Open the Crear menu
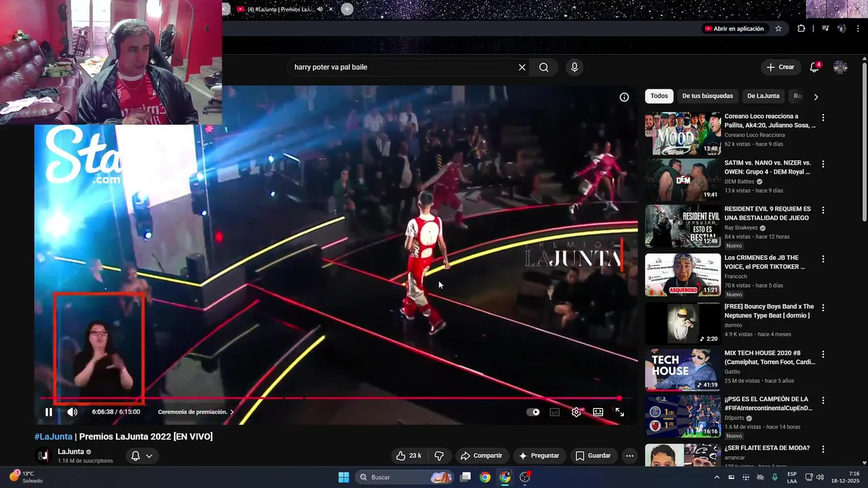This screenshot has height=488, width=868. [x=780, y=67]
